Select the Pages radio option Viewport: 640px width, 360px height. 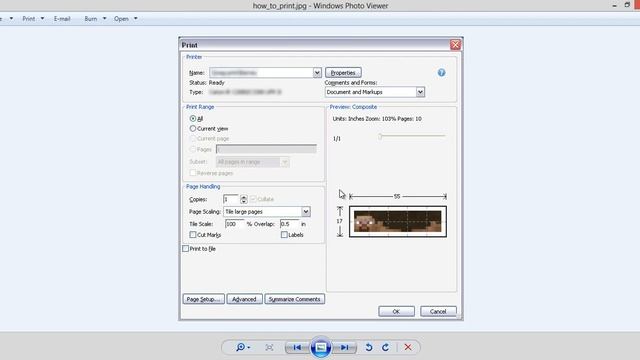(193, 149)
